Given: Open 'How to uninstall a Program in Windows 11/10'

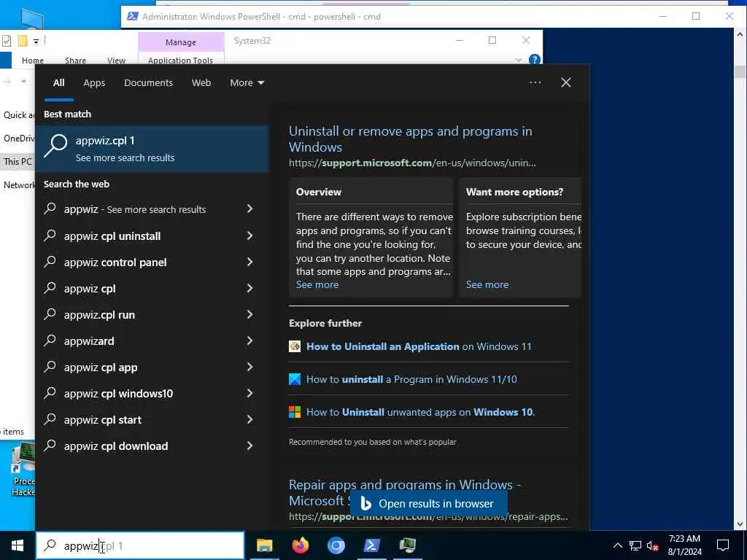Looking at the screenshot, I should point(411,379).
